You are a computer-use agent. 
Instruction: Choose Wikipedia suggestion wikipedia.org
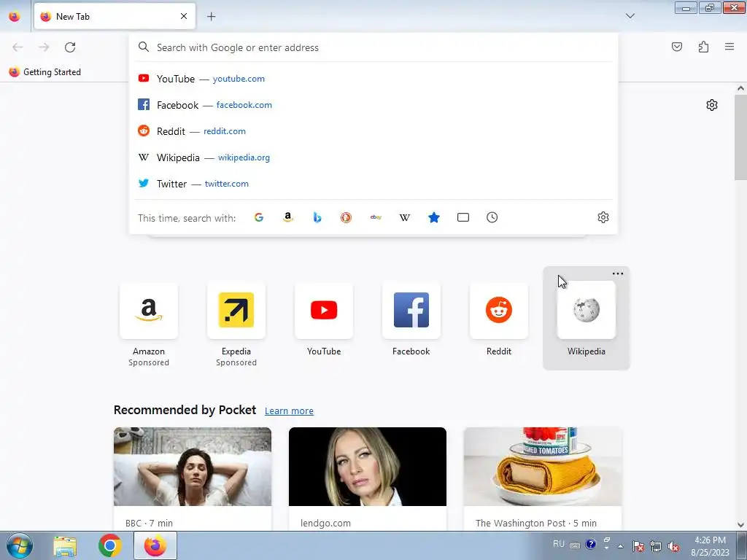pos(373,157)
